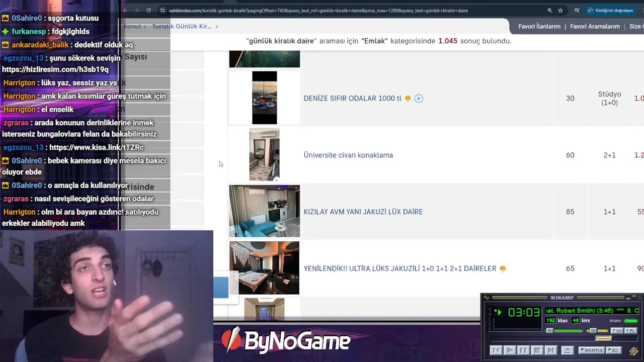Click the Winamp scrolling song title
This screenshot has width=644, height=362.
(592, 311)
